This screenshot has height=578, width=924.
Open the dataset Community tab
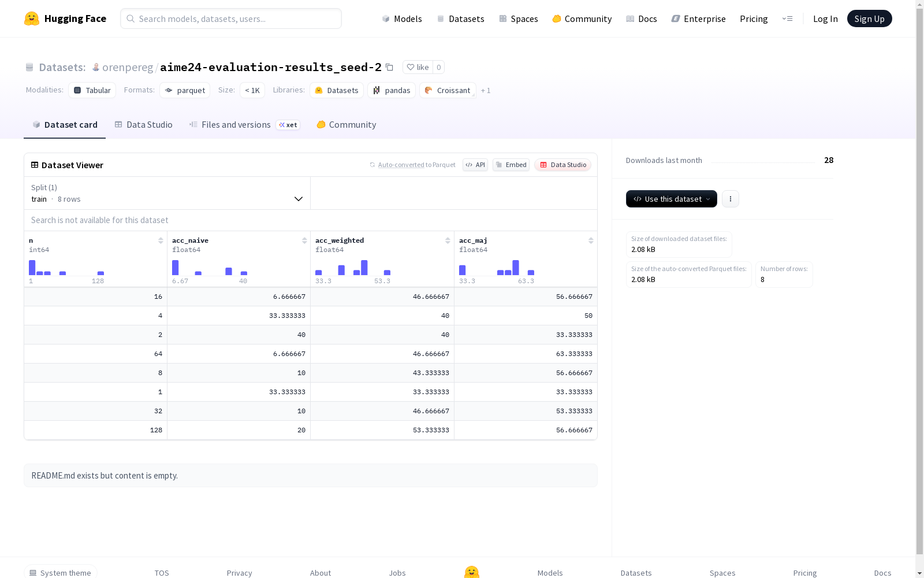[x=346, y=125]
